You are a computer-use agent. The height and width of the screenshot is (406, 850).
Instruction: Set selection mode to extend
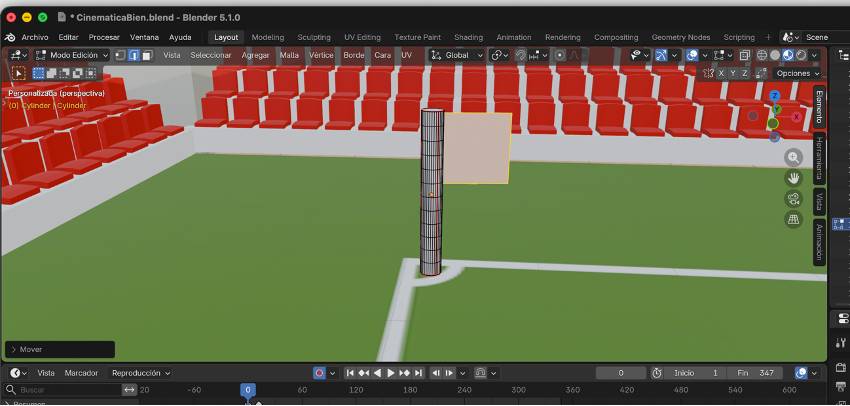[x=51, y=73]
